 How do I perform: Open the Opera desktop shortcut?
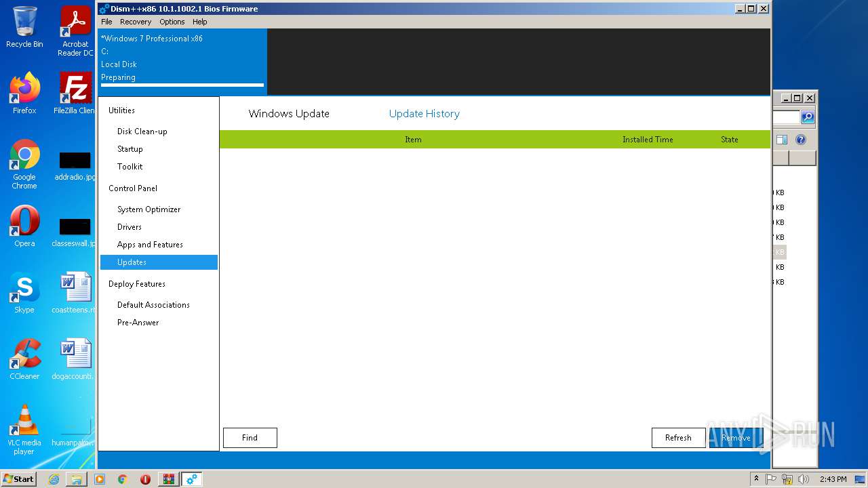pos(24,226)
